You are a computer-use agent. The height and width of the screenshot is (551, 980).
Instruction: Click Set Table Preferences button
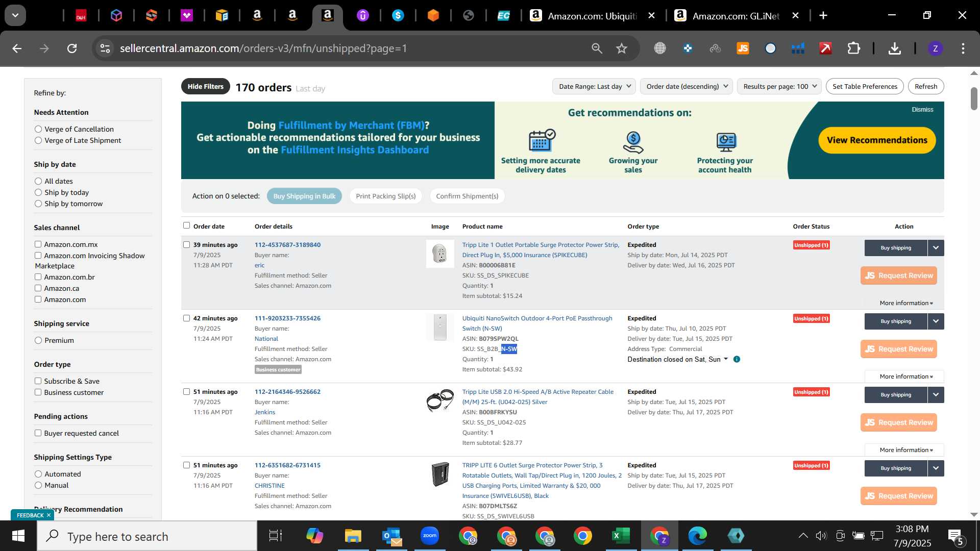[865, 86]
